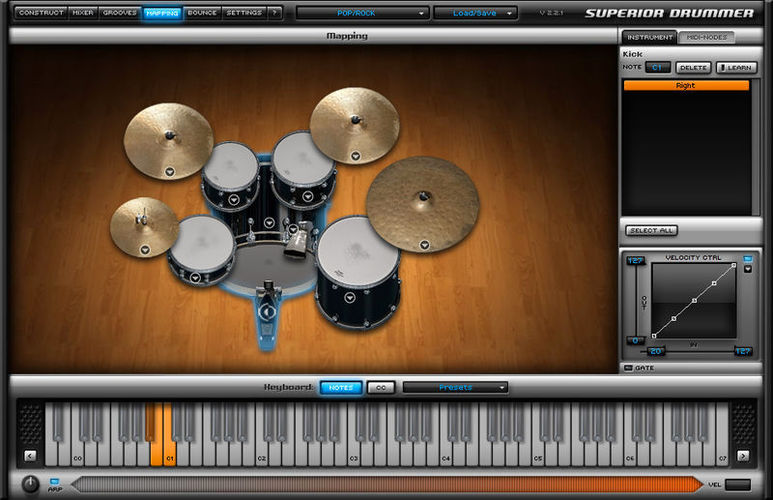Click the orange B0 piano key
The height and width of the screenshot is (500, 773).
click(x=156, y=454)
